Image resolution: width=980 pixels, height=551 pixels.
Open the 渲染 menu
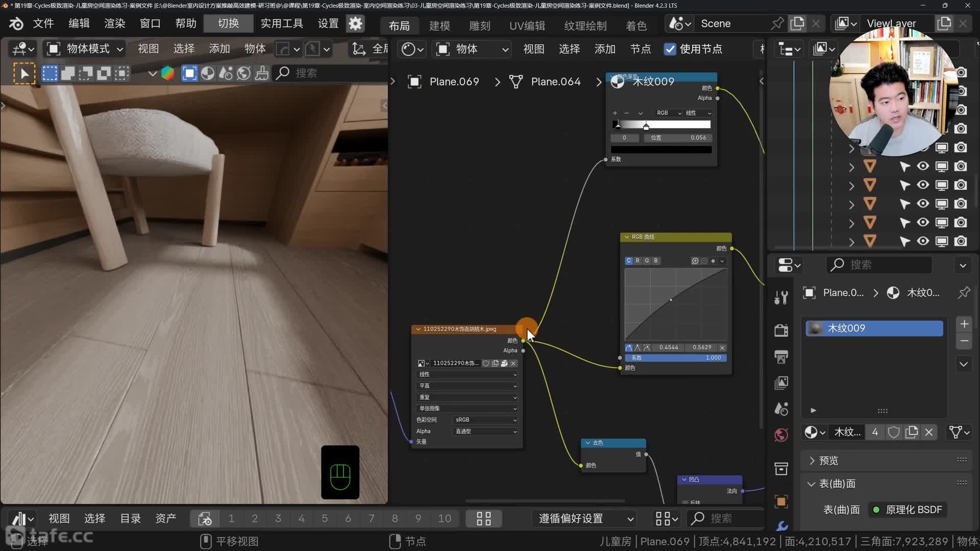pos(114,23)
